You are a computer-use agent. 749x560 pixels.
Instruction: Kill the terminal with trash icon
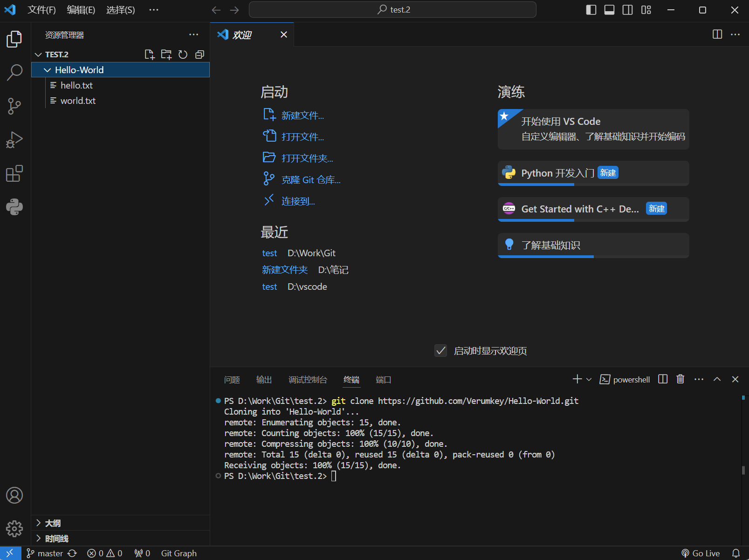[x=680, y=379]
